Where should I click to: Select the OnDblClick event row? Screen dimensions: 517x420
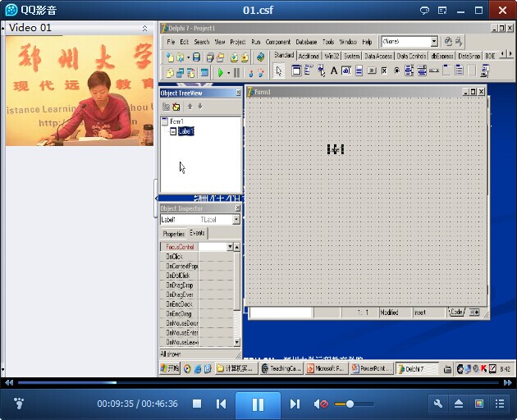(x=196, y=276)
